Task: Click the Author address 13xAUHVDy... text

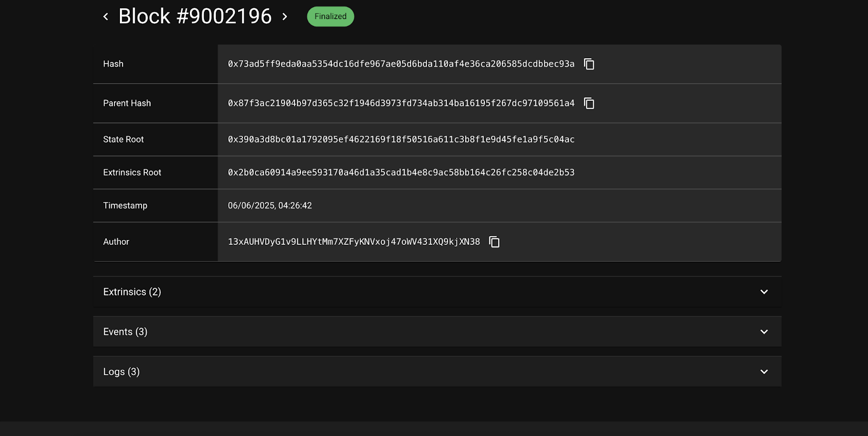Action: (354, 242)
